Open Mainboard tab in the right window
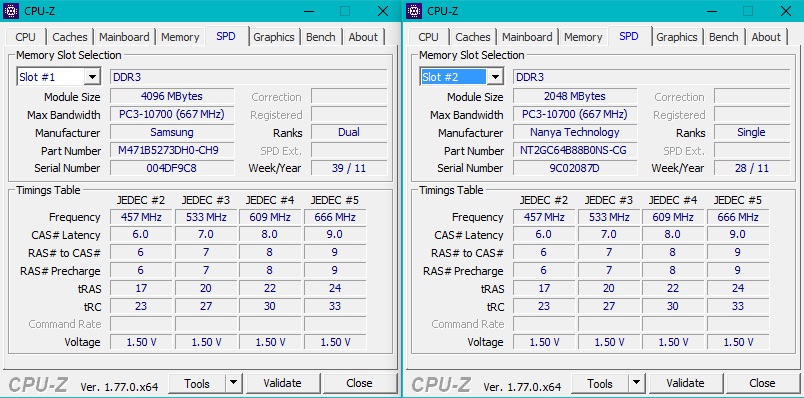This screenshot has width=804, height=398. [x=527, y=37]
